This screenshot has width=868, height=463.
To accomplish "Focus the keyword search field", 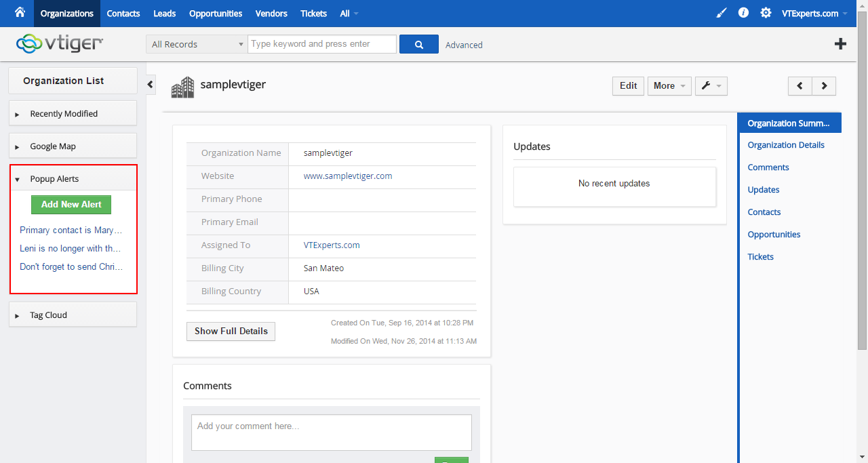I will pos(322,44).
